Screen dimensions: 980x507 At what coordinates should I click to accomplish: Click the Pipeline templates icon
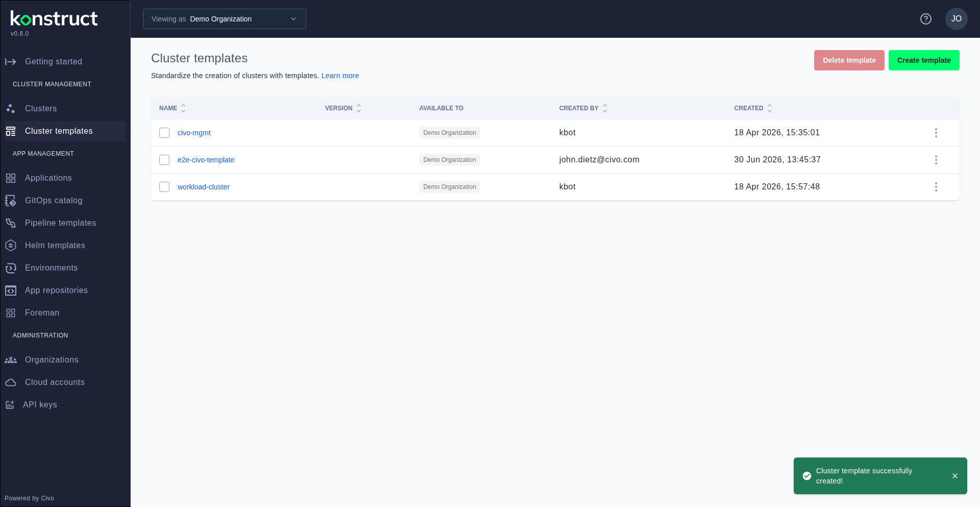(11, 223)
